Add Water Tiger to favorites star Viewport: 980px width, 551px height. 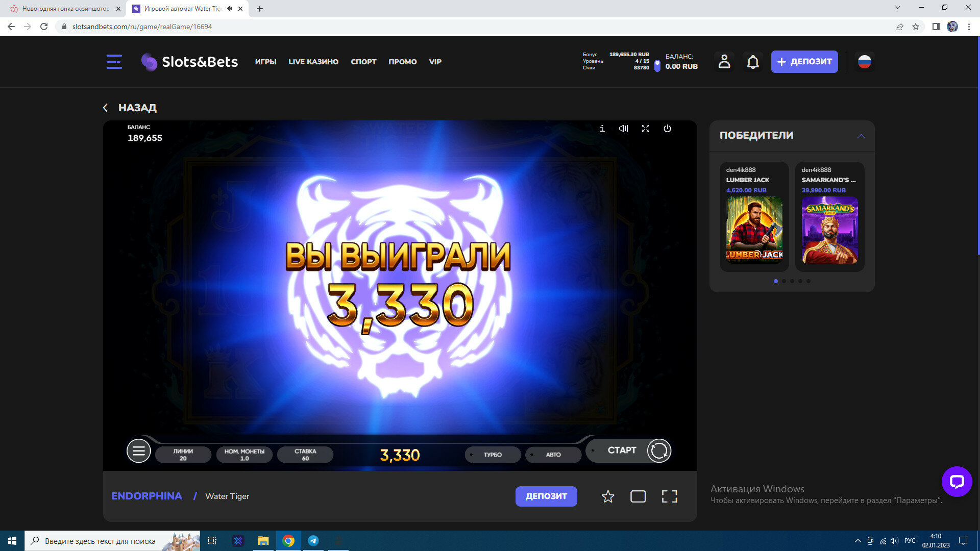point(607,496)
